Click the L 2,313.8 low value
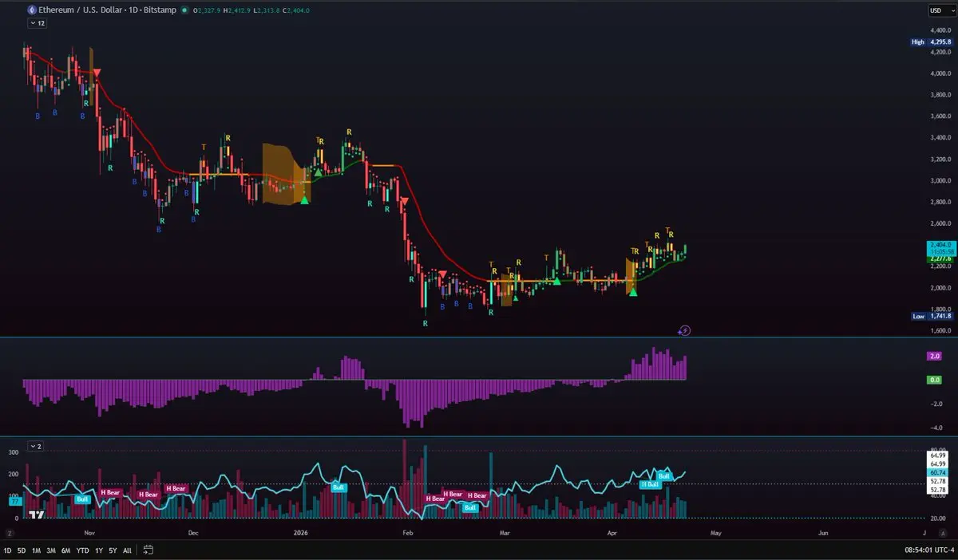Image resolution: width=958 pixels, height=560 pixels. [x=265, y=10]
